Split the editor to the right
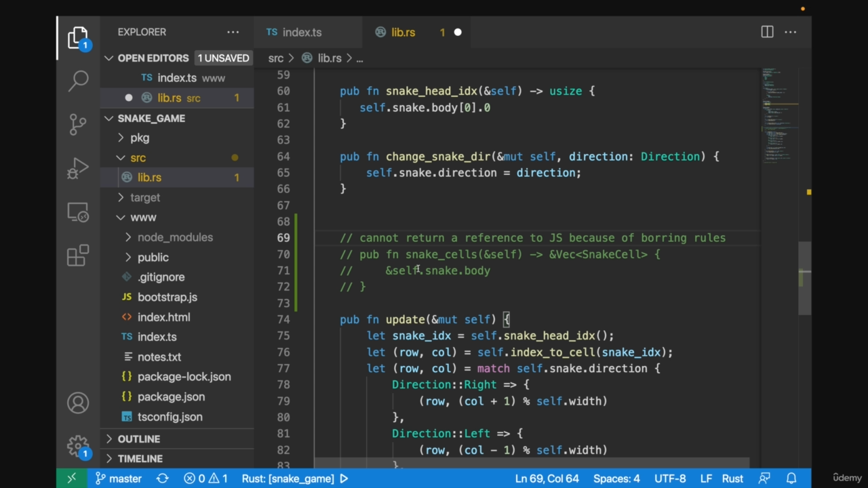The image size is (868, 488). [x=767, y=32]
